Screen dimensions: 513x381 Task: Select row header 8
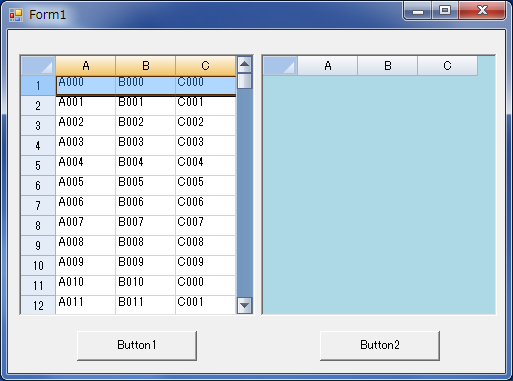(38, 226)
